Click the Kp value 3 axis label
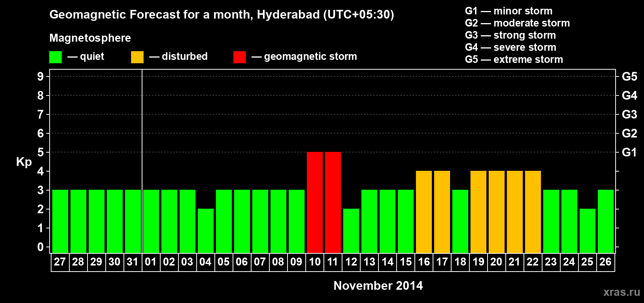 click(x=41, y=190)
